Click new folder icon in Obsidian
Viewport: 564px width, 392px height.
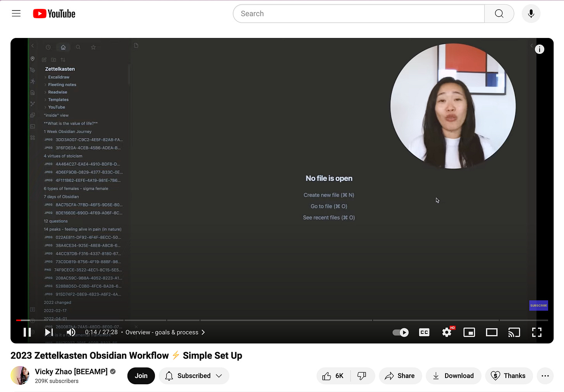tap(53, 60)
